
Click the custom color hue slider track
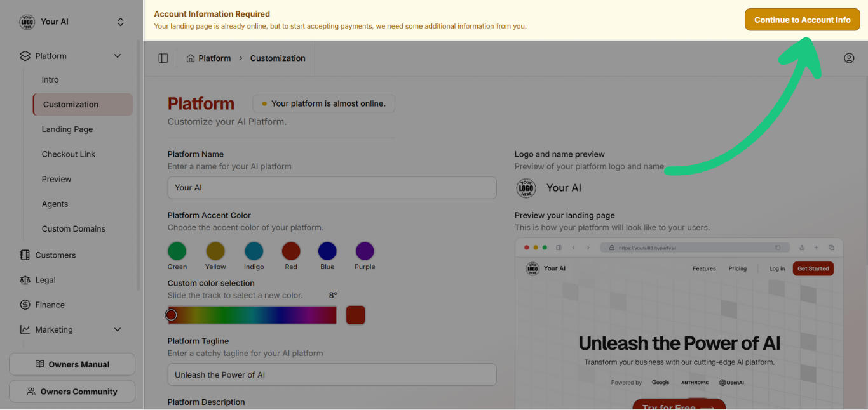pyautogui.click(x=252, y=315)
